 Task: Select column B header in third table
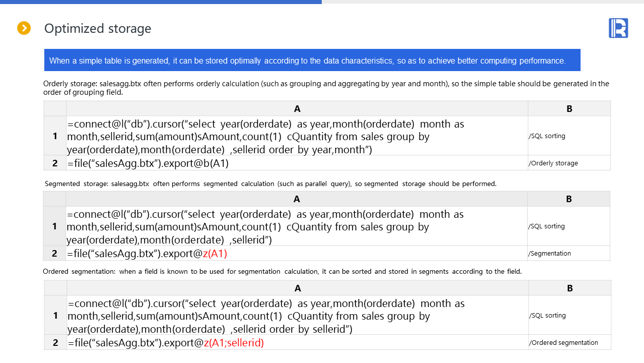[x=569, y=288]
